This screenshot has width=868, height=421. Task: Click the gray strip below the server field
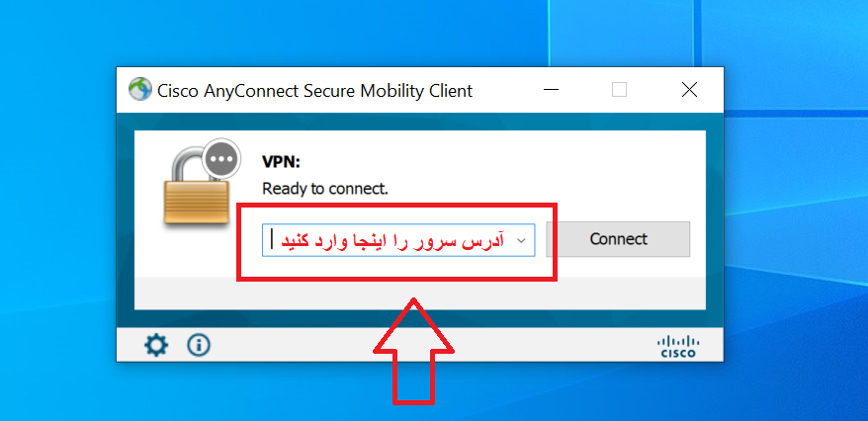419,294
